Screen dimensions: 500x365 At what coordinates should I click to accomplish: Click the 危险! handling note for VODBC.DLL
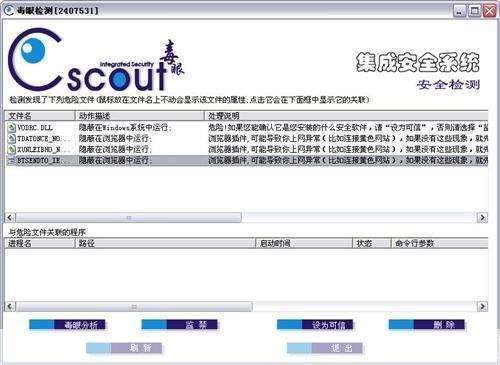pos(348,127)
